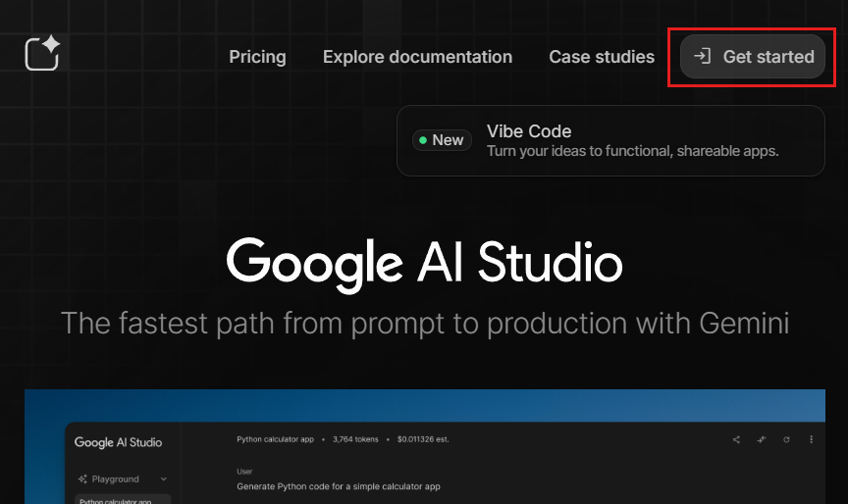Go to Case studies
Screen dimensions: 848x504
(602, 57)
